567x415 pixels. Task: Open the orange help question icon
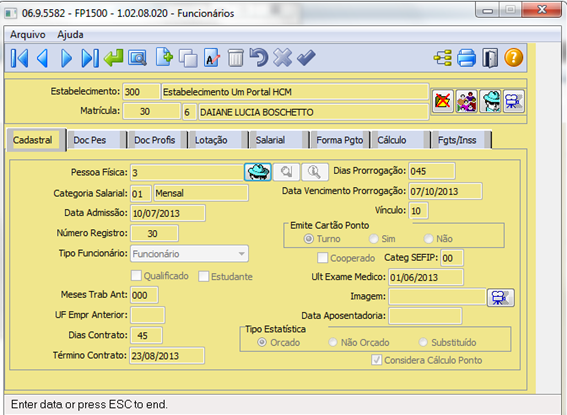click(513, 58)
